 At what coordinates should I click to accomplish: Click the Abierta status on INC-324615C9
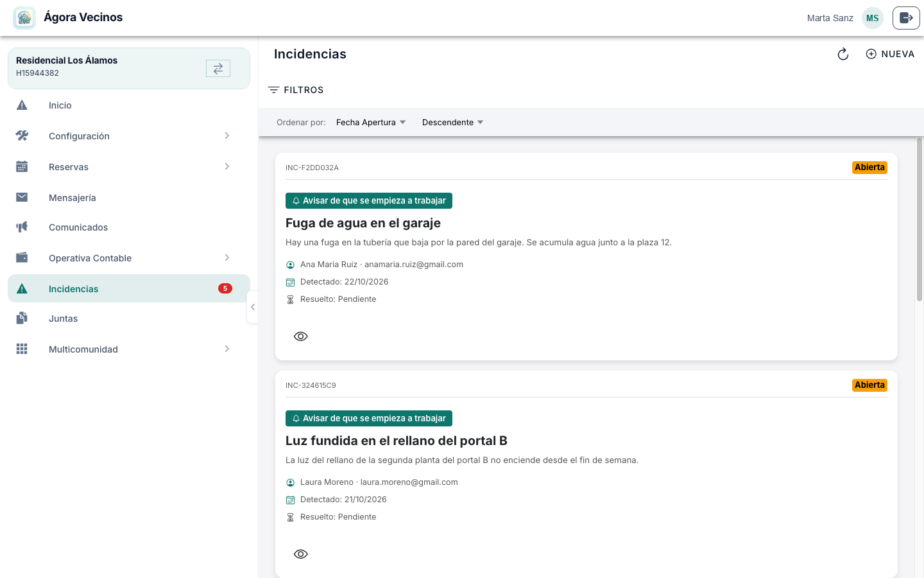[869, 385]
